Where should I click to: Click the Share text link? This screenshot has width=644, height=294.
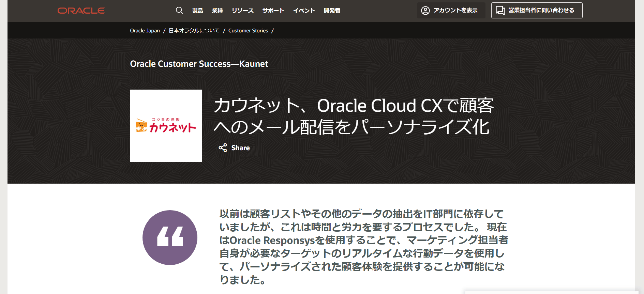click(241, 148)
